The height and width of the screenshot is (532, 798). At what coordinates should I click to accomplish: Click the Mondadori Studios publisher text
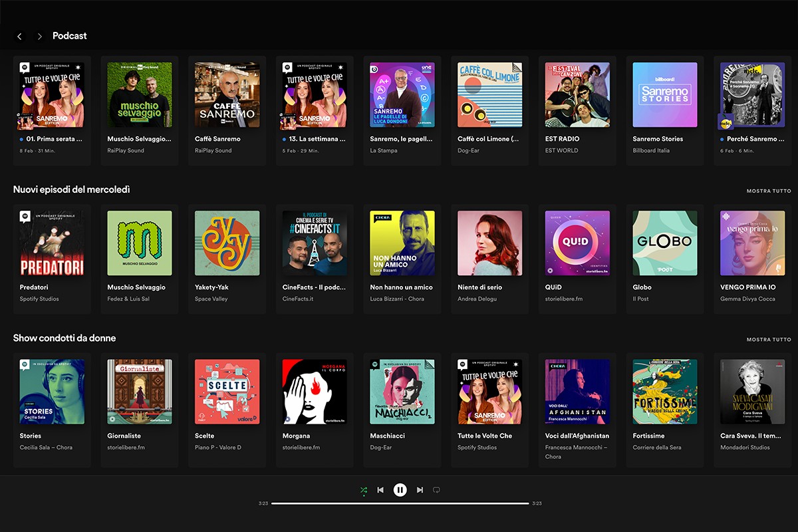tap(745, 448)
